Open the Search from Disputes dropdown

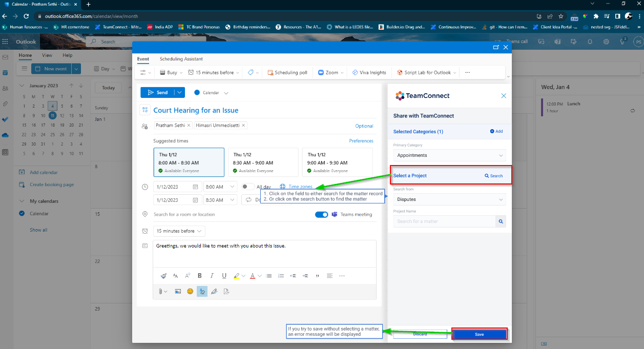(449, 199)
